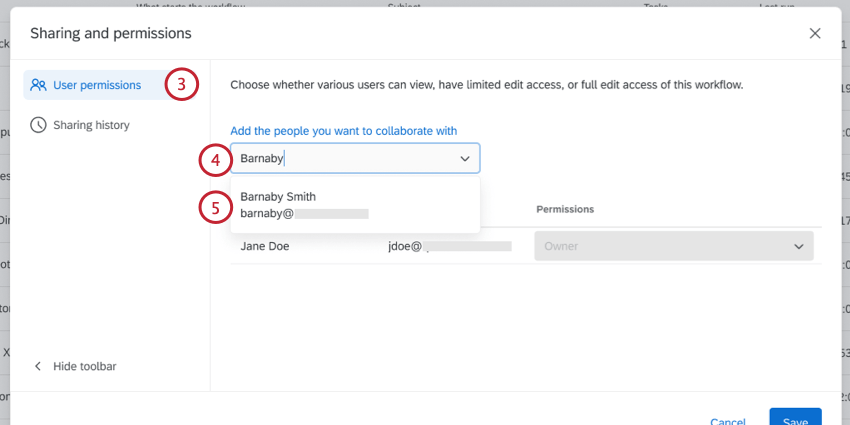Select the User permissions tab label
The width and height of the screenshot is (850, 425).
(x=97, y=85)
